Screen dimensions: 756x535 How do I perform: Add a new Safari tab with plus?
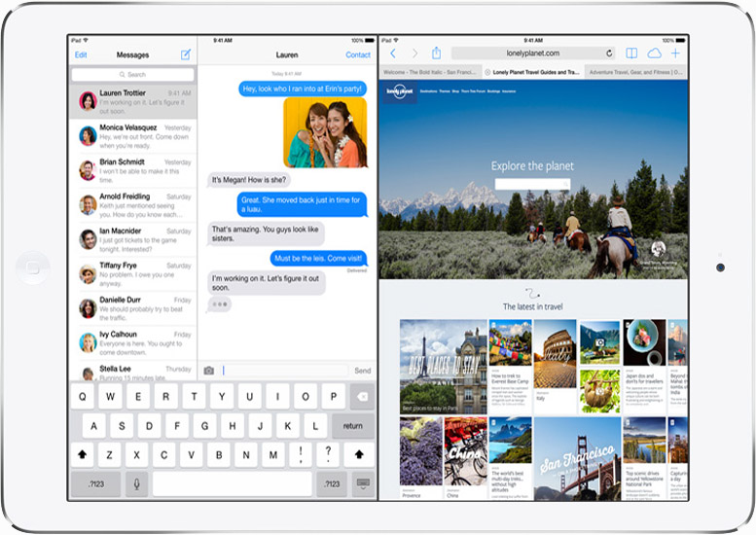676,53
